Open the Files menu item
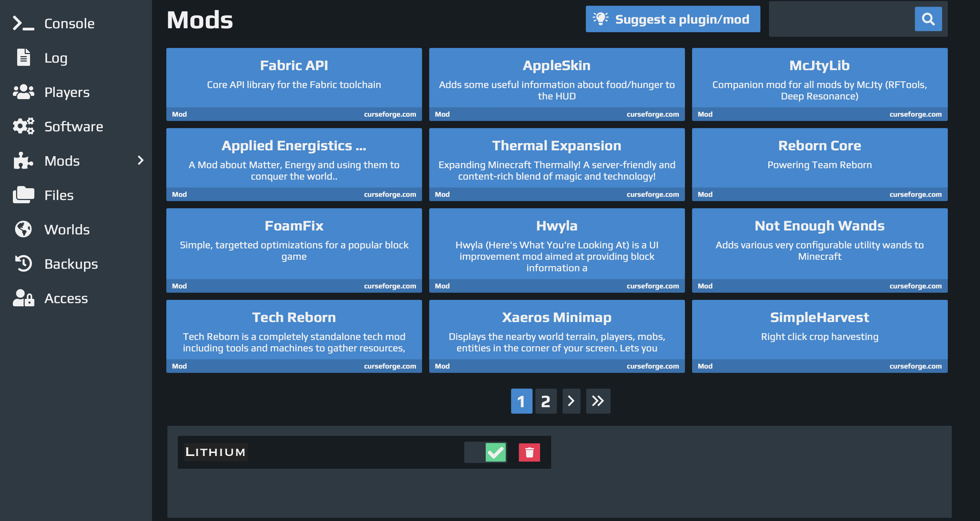 (76, 194)
